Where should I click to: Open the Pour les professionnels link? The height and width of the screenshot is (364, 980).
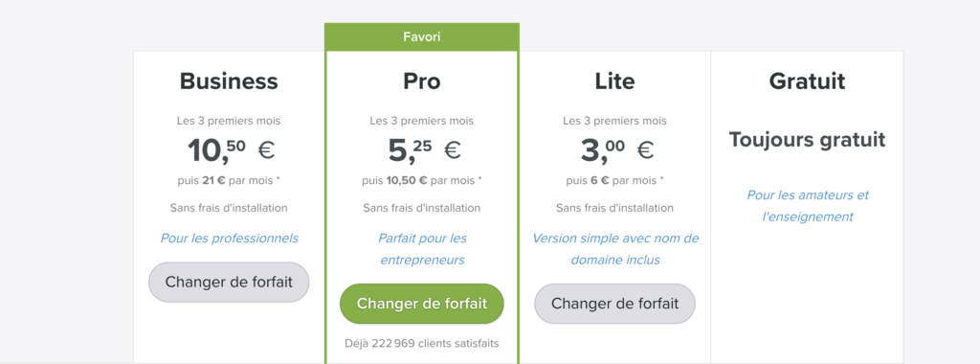click(x=230, y=239)
